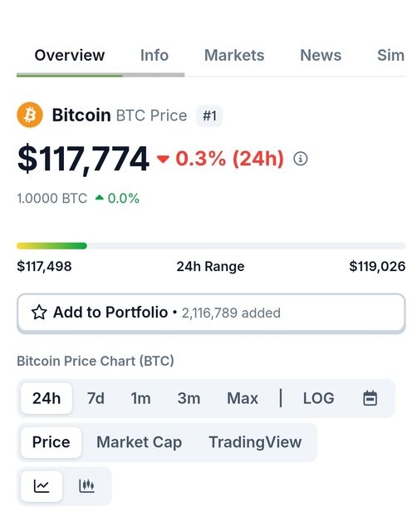Click the orange Bitcoin logo icon

[x=30, y=115]
